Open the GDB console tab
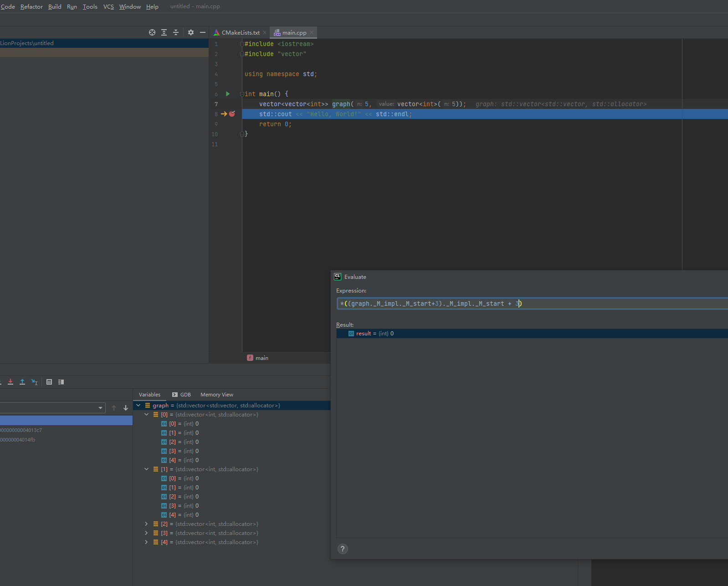Screen dimensions: 728x586 coord(181,395)
